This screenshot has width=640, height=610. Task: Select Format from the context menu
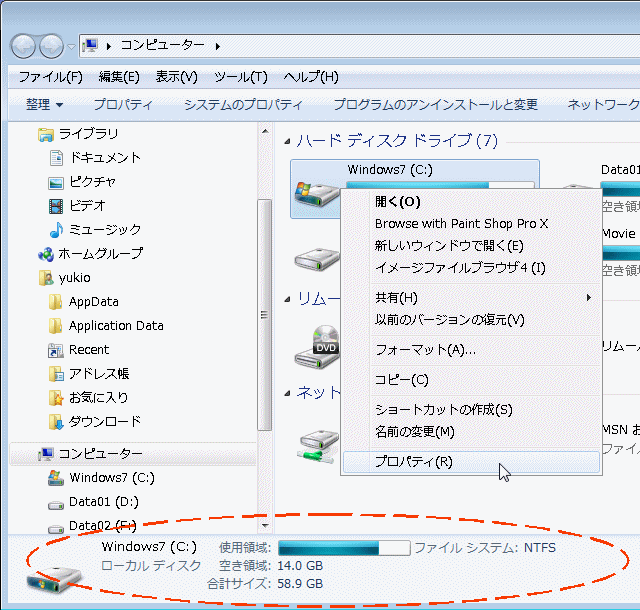425,350
